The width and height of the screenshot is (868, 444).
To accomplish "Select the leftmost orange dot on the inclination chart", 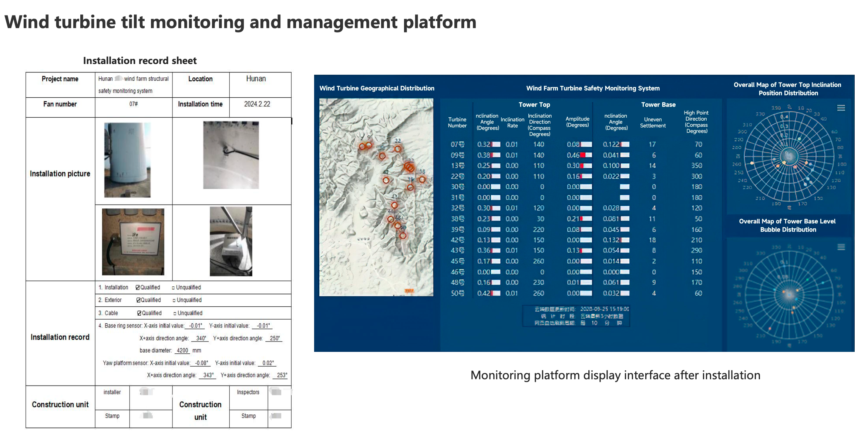I will (x=752, y=163).
